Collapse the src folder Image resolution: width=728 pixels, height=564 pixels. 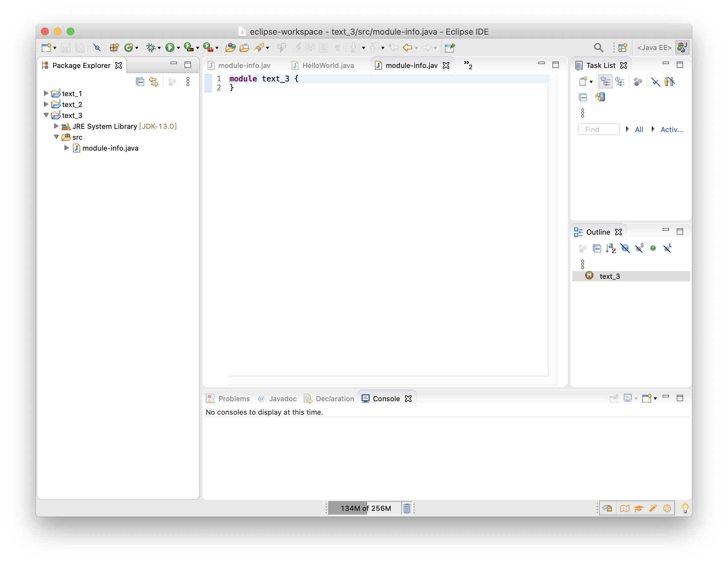56,137
